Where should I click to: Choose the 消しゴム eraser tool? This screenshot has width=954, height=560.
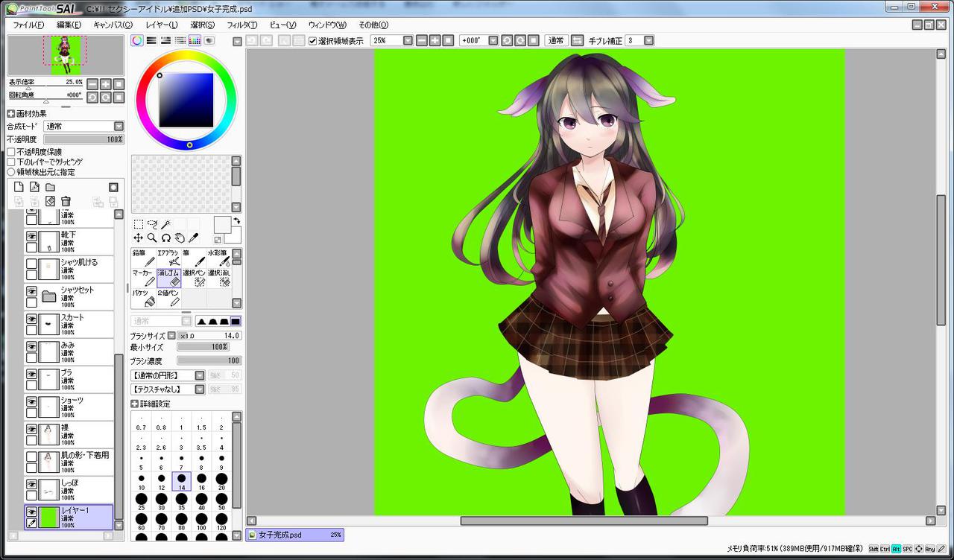(169, 279)
